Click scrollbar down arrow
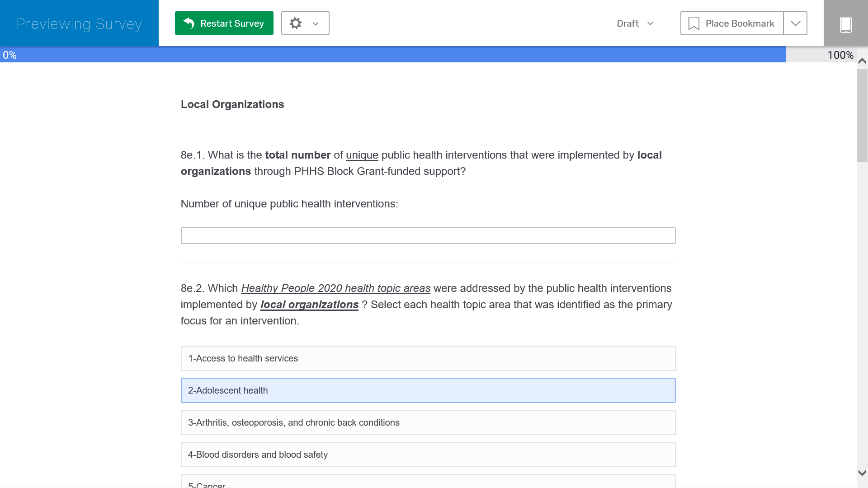The width and height of the screenshot is (868, 488). click(x=862, y=473)
